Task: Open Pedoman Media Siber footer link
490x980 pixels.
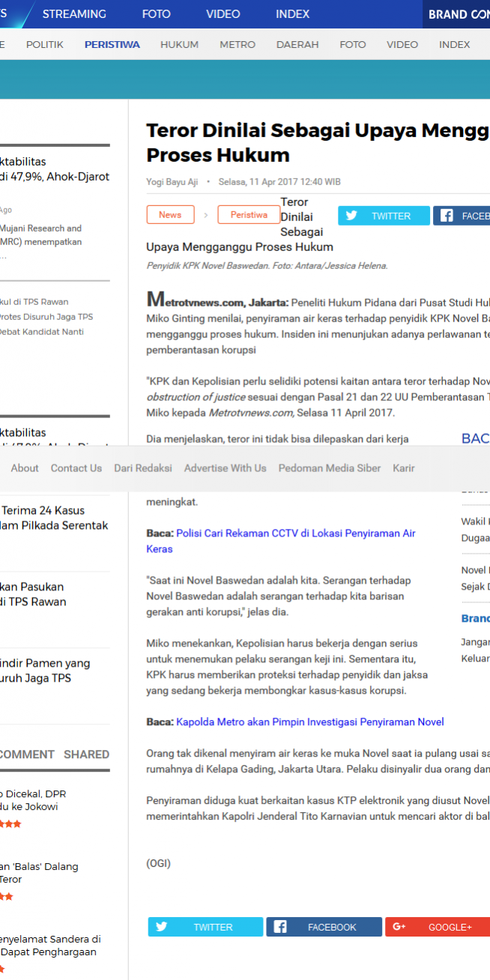Action: (330, 468)
